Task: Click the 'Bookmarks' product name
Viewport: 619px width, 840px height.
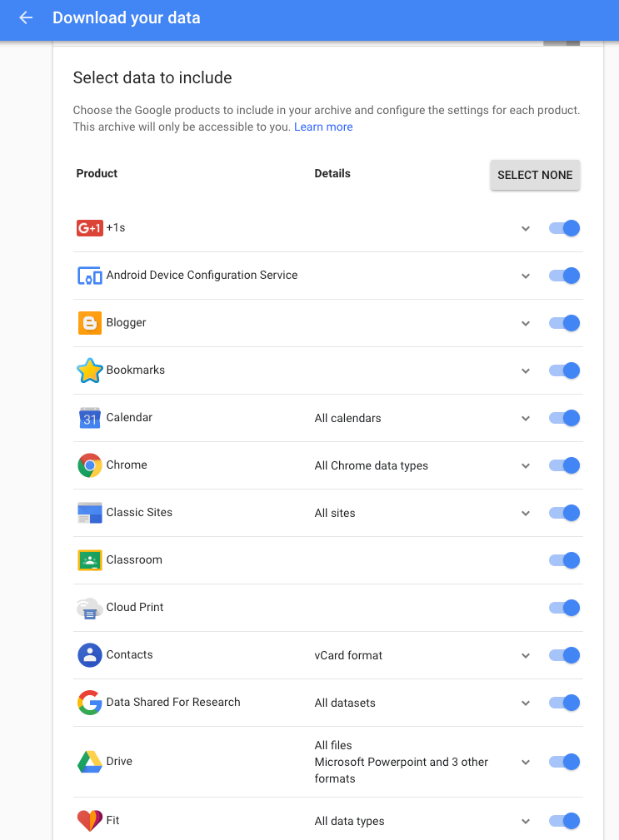Action: click(136, 370)
